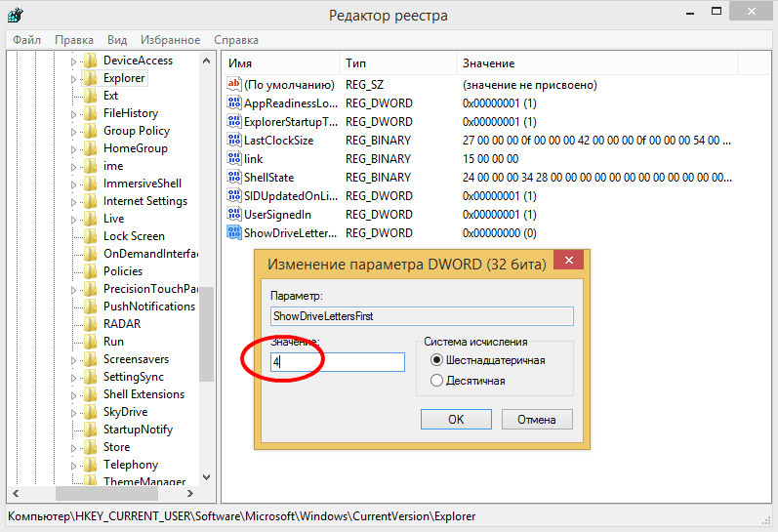This screenshot has width=778, height=532.
Task: Click the Ext folder icon
Action: point(91,96)
